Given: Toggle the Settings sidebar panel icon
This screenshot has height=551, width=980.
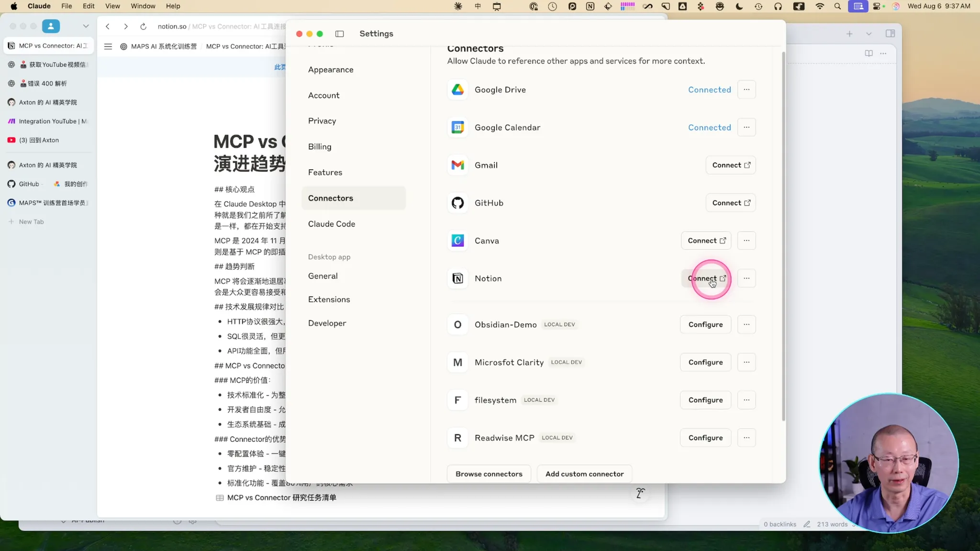Looking at the screenshot, I should tap(339, 33).
